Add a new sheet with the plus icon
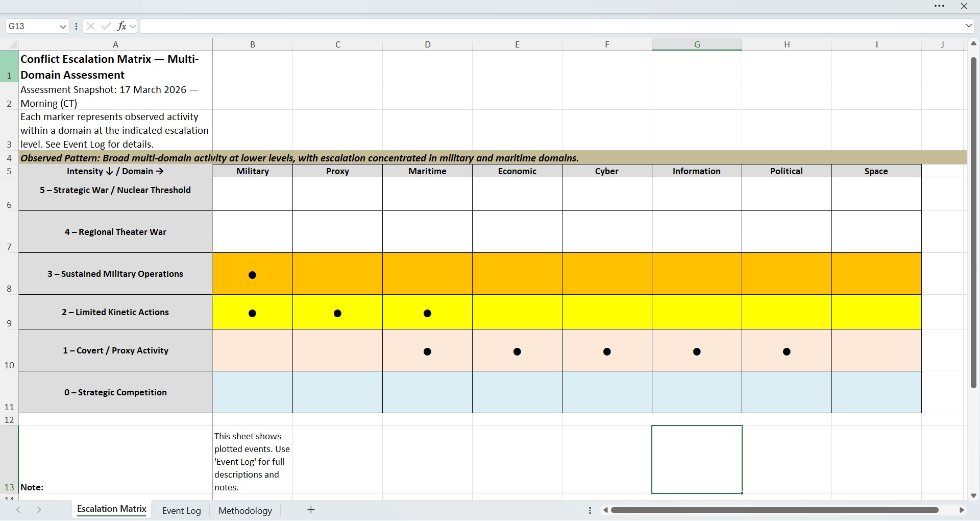 [311, 510]
